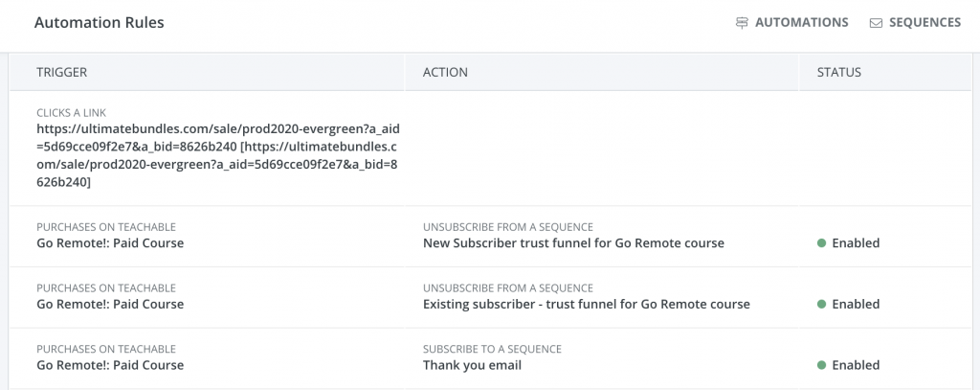This screenshot has height=390, width=980.
Task: Select the first Go Remote!: Paid Course trigger
Action: click(x=110, y=243)
